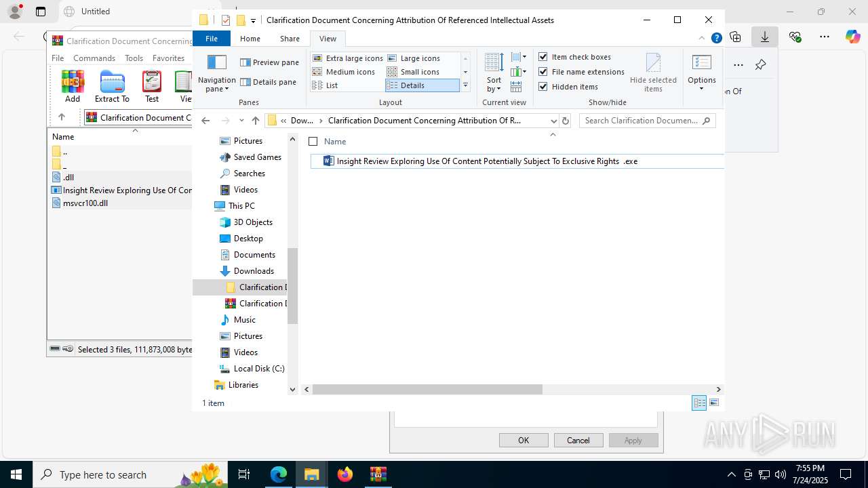Select Local Disk (C:) in navigation tree
Screen dimensions: 868x488
[252, 369]
